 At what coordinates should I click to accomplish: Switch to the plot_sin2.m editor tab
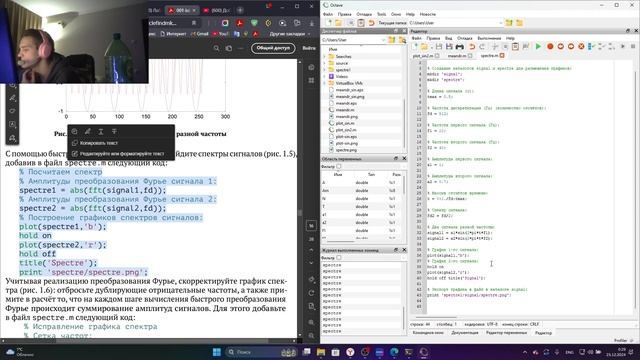[423, 56]
